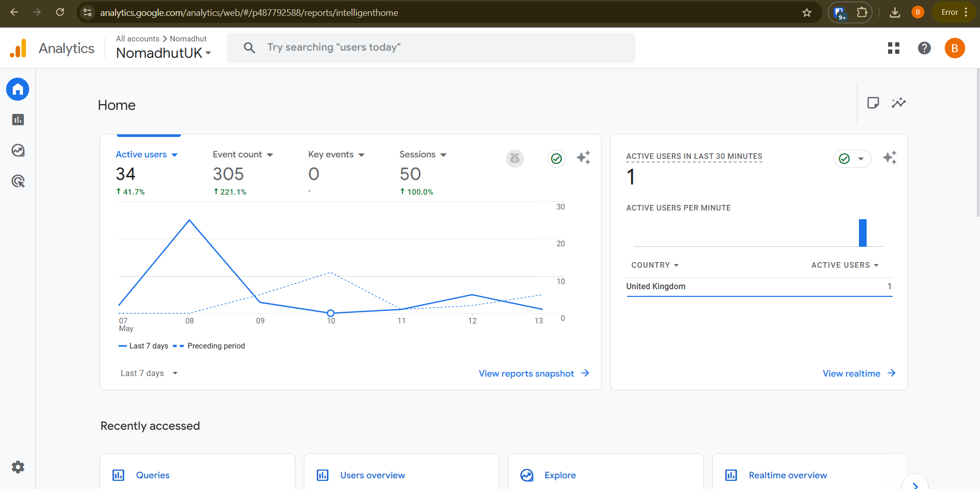Open Explore icon in left sidebar
The height and width of the screenshot is (489, 980).
(18, 150)
